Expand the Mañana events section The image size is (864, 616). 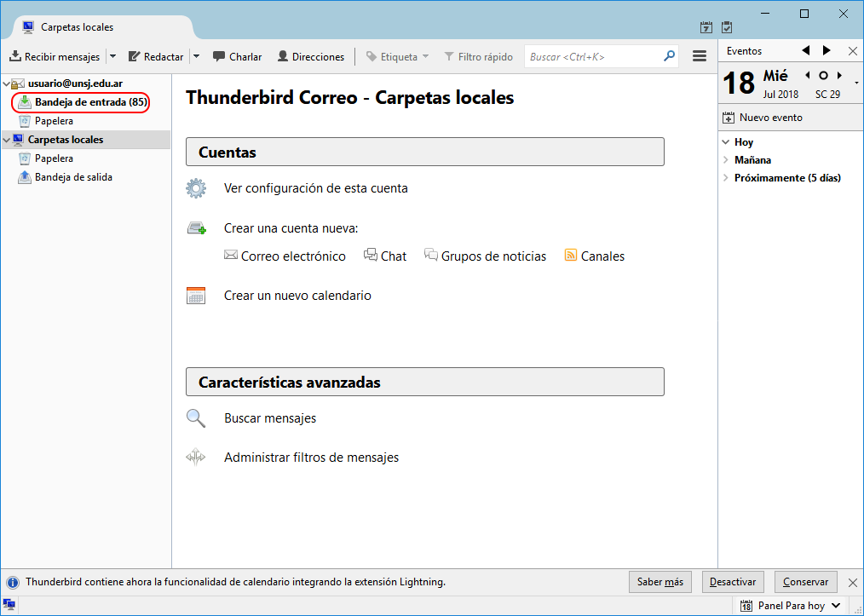(x=726, y=160)
